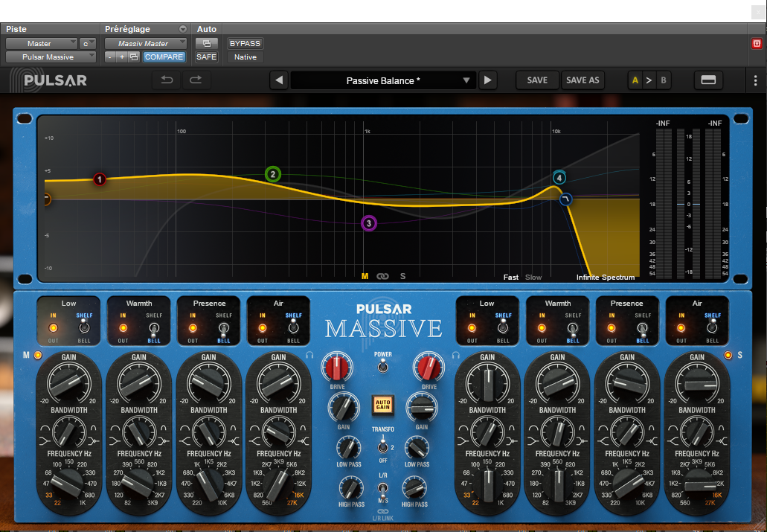Click the left channel headphone solo icon
This screenshot has height=532, width=767.
point(309,355)
